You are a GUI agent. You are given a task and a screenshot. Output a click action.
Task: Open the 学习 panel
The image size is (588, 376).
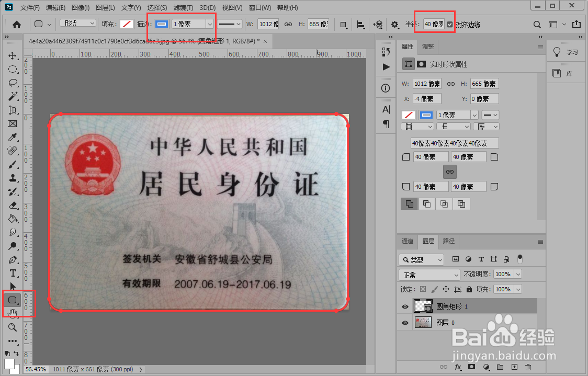point(566,52)
